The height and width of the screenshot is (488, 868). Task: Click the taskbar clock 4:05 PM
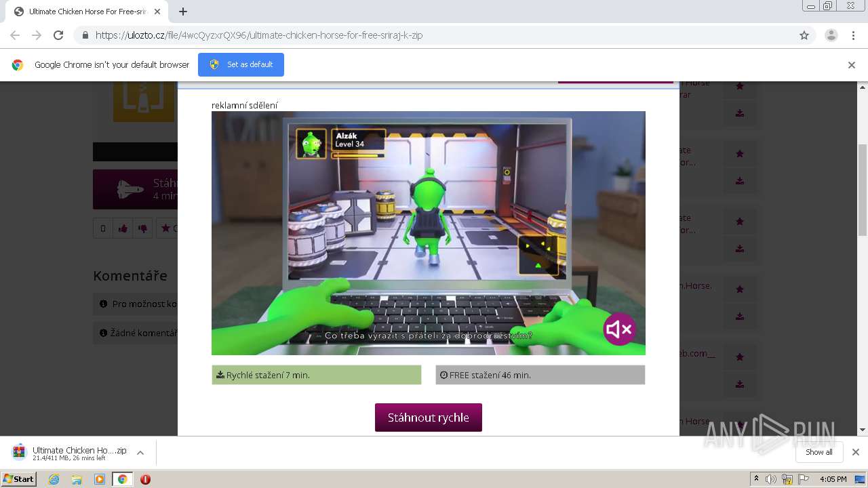(x=833, y=479)
